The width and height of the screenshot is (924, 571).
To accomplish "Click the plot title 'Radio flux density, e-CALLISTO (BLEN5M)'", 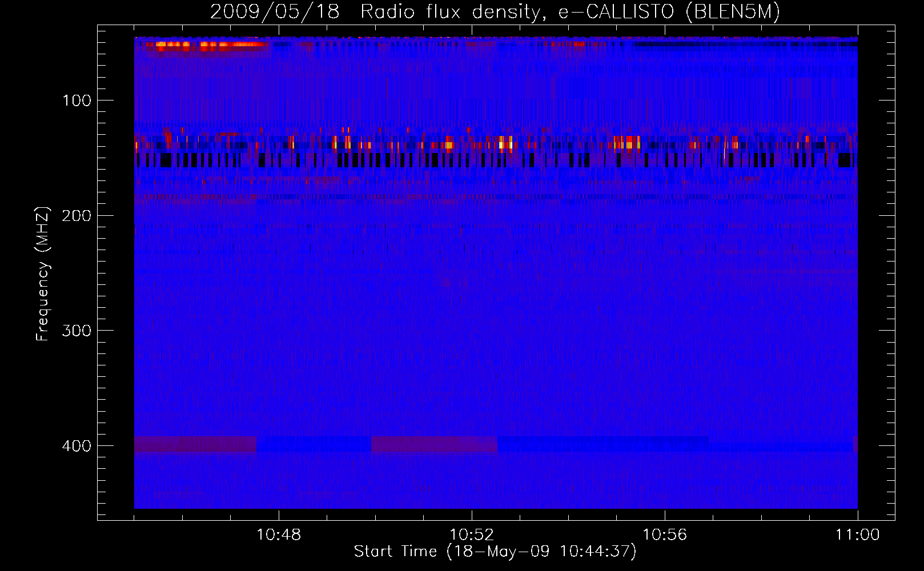I will tap(571, 12).
